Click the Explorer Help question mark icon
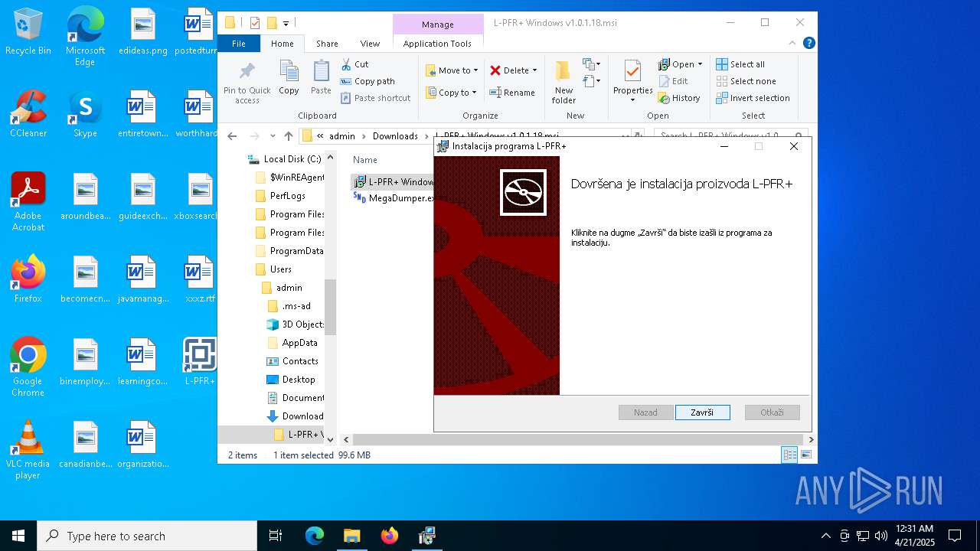This screenshot has height=551, width=980. (808, 44)
